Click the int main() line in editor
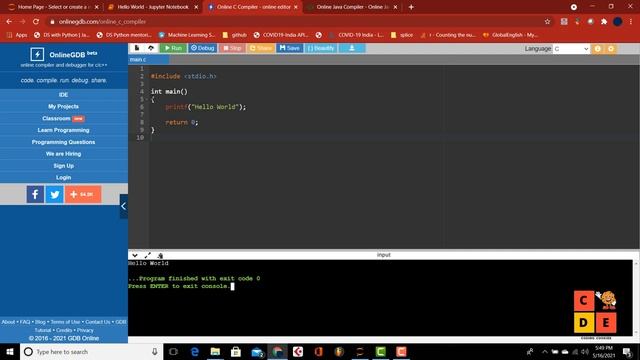Screen dimensions: 640x360 pyautogui.click(x=169, y=91)
